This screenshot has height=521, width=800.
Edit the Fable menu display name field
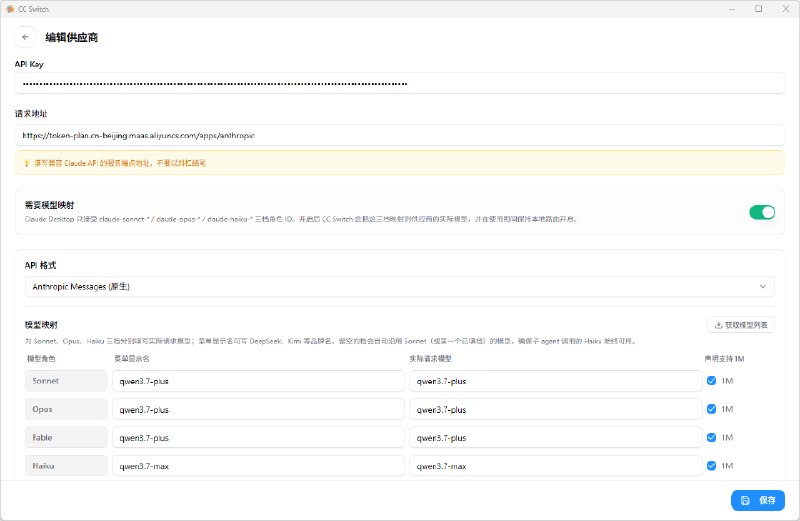[x=258, y=438]
